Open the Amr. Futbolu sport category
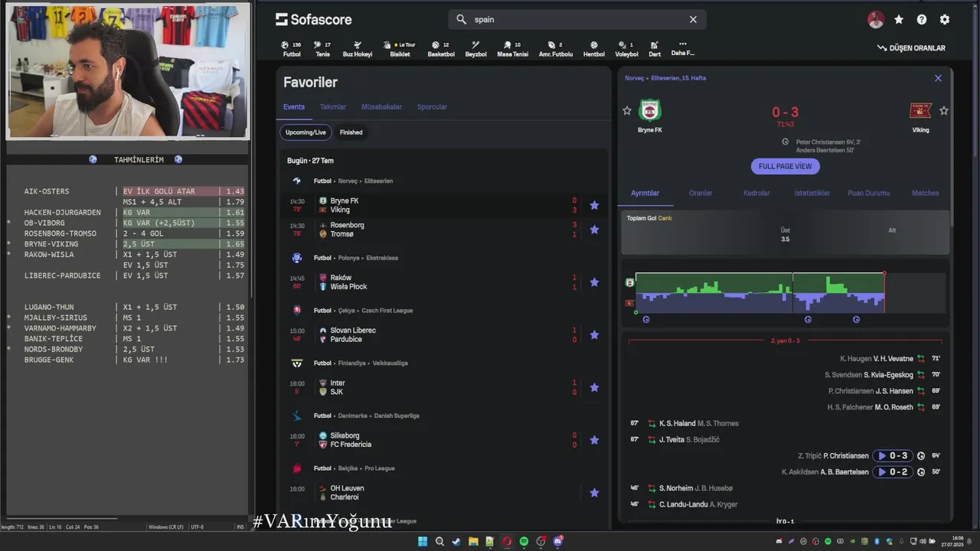 pos(556,49)
